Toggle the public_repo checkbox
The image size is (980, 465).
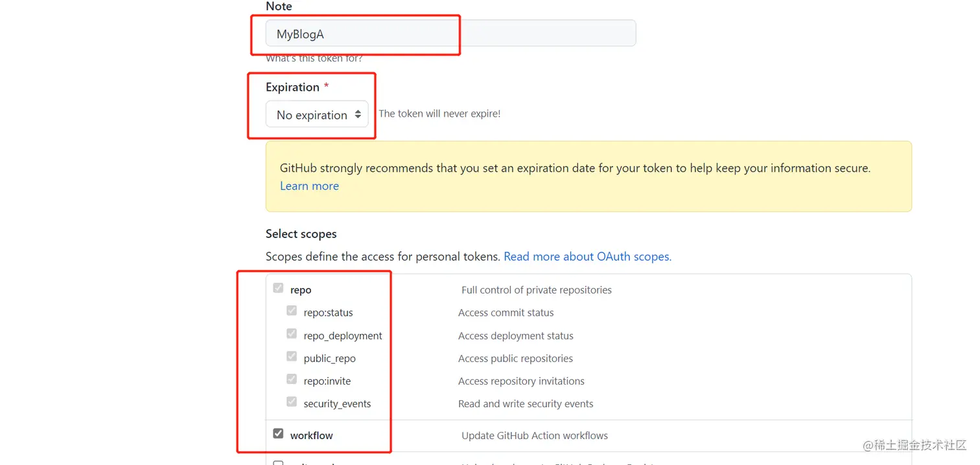coord(292,357)
